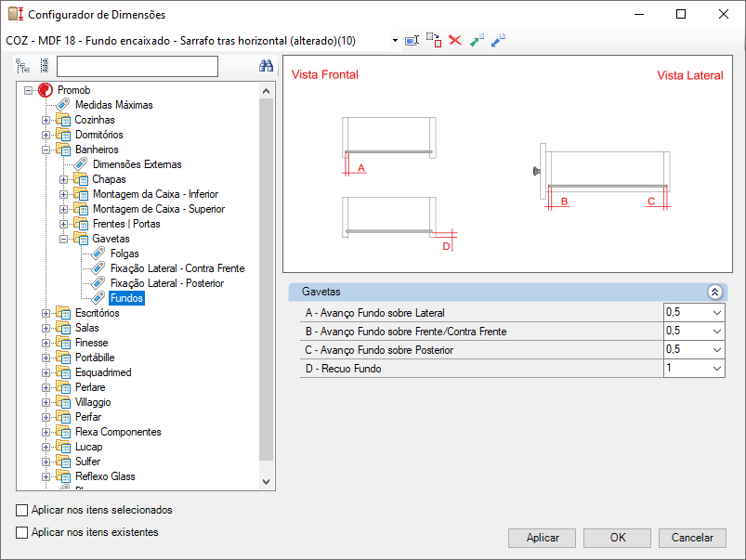Click the folder icon beside Chapas
This screenshot has width=746, height=560.
coord(81,179)
